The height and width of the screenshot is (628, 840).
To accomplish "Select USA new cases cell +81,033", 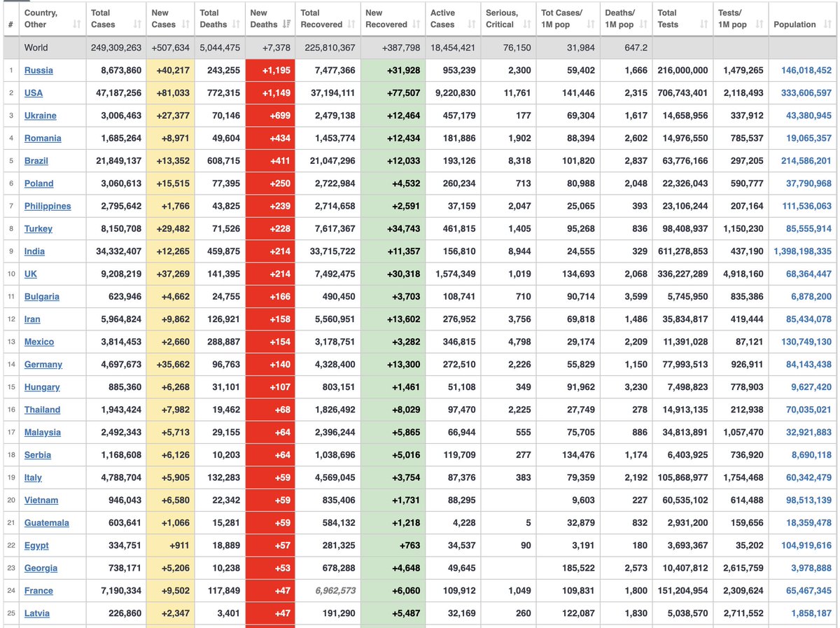I will (x=171, y=93).
